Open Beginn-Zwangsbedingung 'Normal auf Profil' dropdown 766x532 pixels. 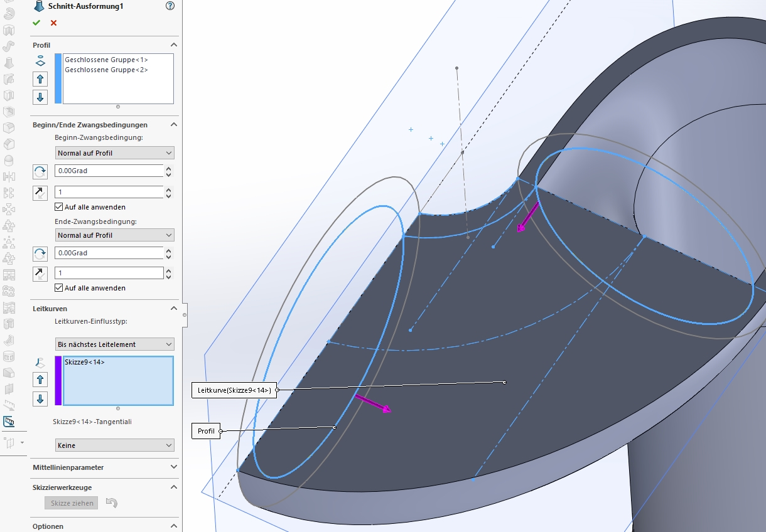tap(114, 153)
